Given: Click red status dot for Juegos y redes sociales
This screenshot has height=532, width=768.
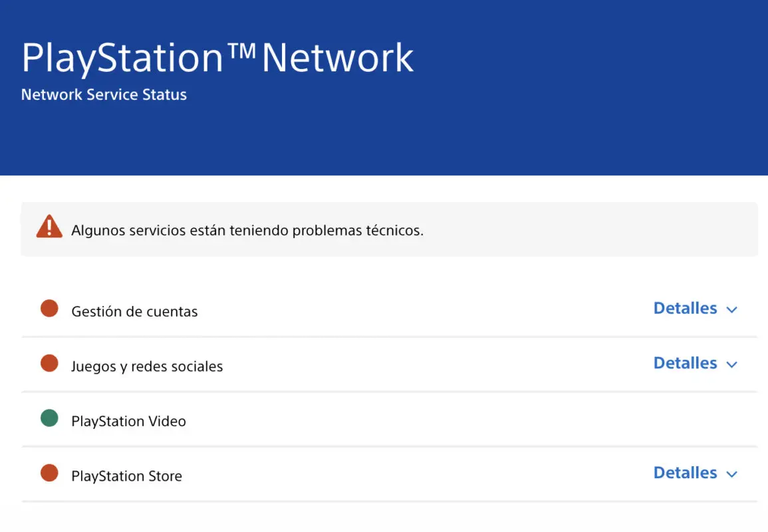Looking at the screenshot, I should click(49, 364).
